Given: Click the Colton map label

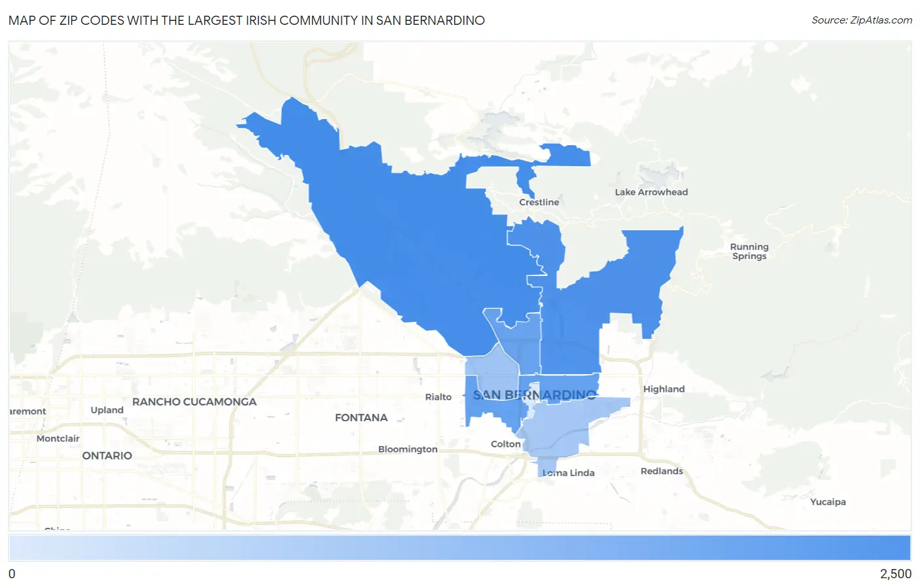Looking at the screenshot, I should [x=506, y=444].
